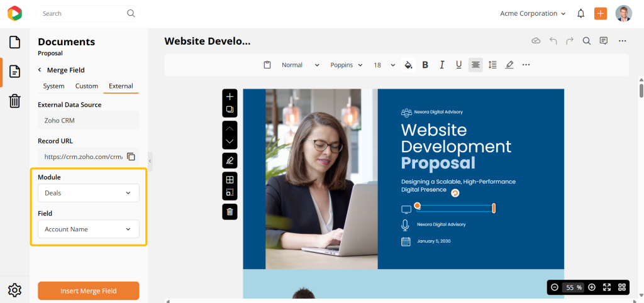Expand the Module dropdown showing Deals
This screenshot has height=303, width=644.
coord(89,193)
